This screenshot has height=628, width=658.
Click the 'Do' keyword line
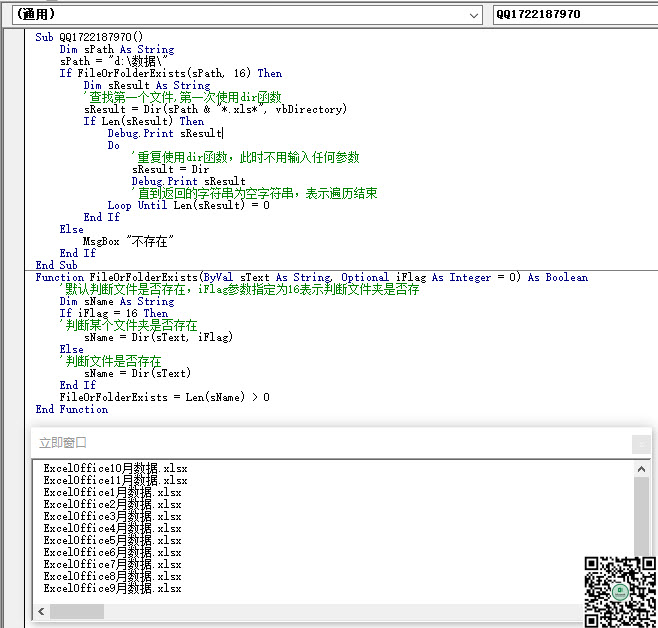(113, 146)
